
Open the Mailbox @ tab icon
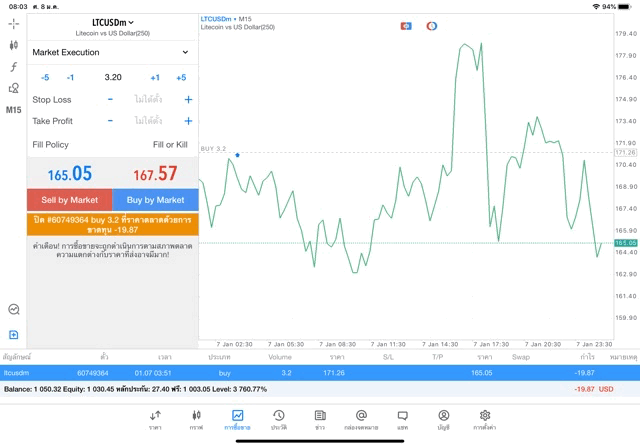[x=361, y=419]
